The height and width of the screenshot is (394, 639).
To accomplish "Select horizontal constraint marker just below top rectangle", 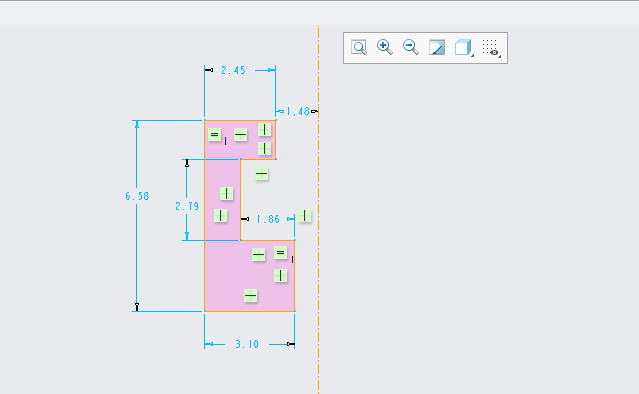I will 262,174.
